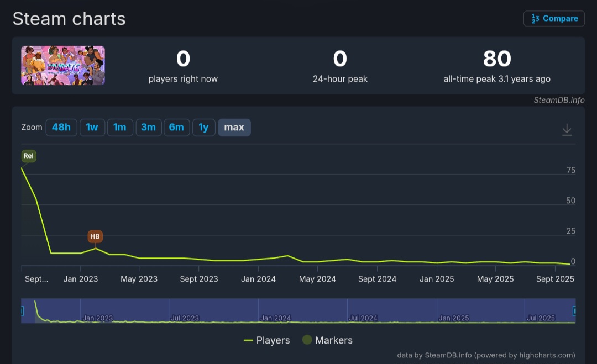Click the 'Sept 2023' axis label

199,279
